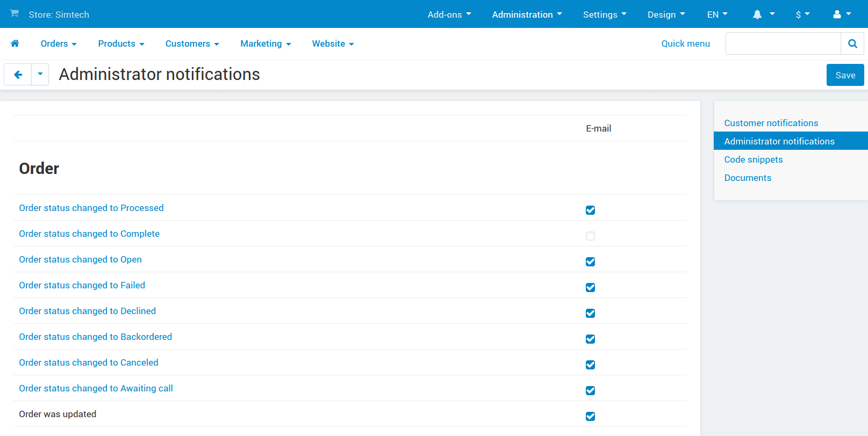Open the Quick menu link
Viewport: 868px width, 436px height.
685,43
